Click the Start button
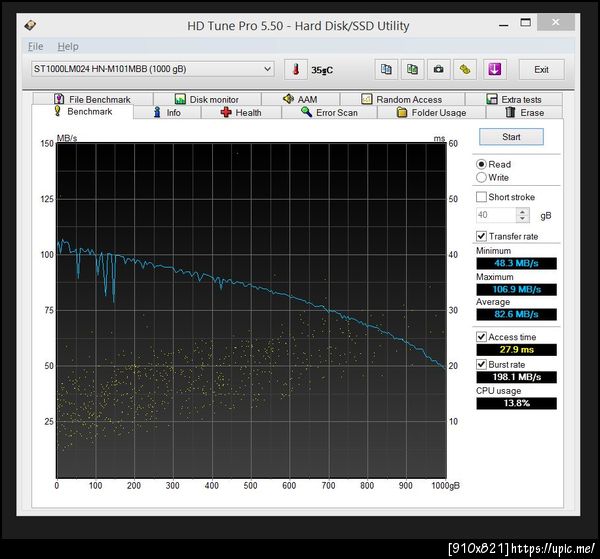The width and height of the screenshot is (600, 559). point(511,137)
